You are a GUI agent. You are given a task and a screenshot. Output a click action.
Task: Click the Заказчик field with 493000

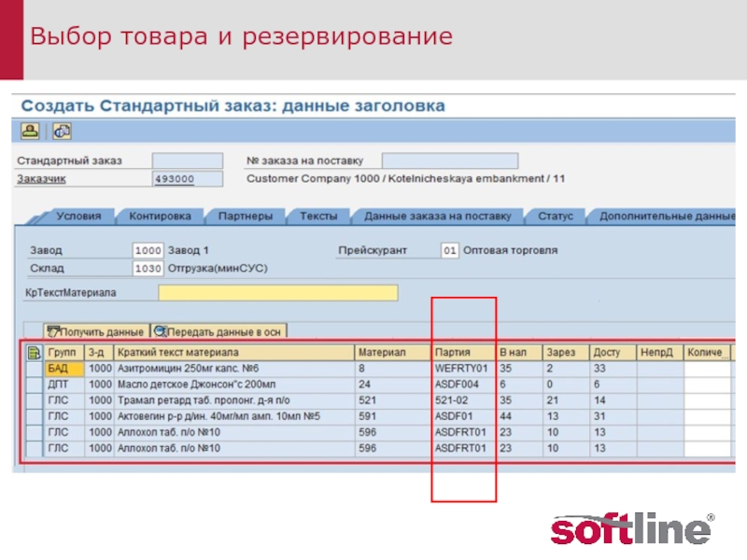188,179
